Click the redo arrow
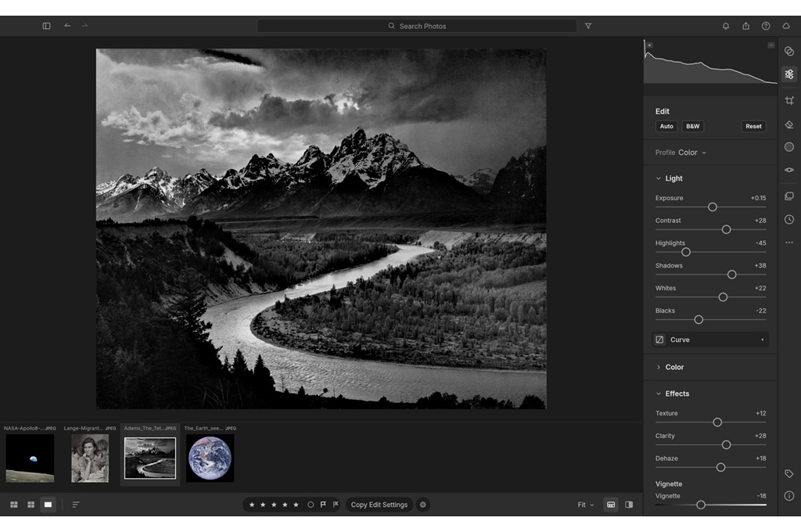Image resolution: width=801 pixels, height=532 pixels. (84, 26)
